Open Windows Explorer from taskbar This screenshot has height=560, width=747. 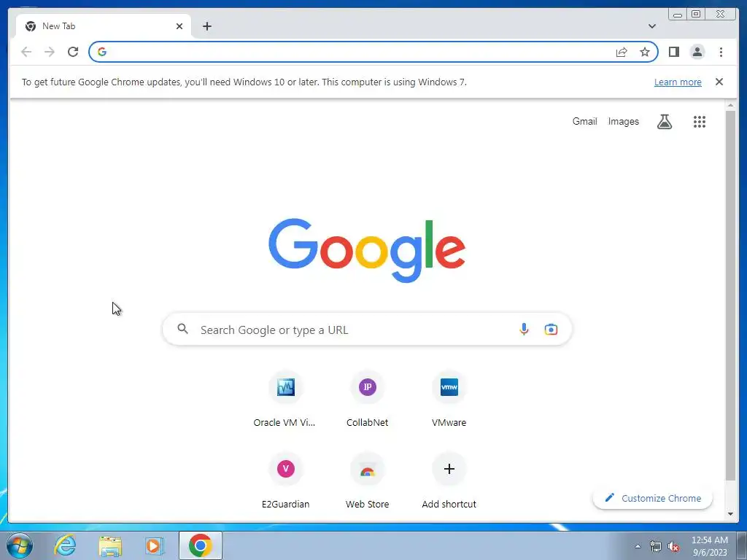pyautogui.click(x=110, y=545)
